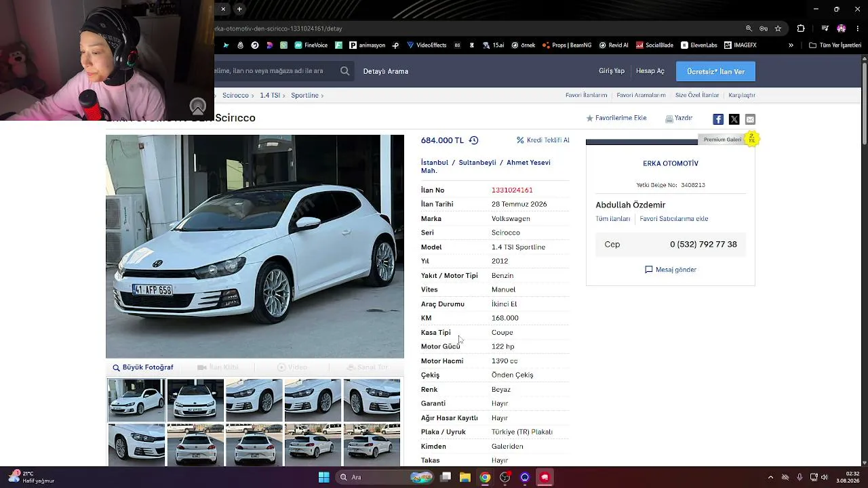Open the 15.ai bookmark

494,45
